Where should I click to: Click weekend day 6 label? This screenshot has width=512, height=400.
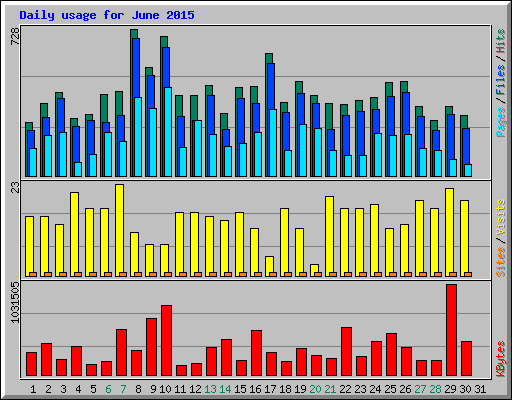108,389
